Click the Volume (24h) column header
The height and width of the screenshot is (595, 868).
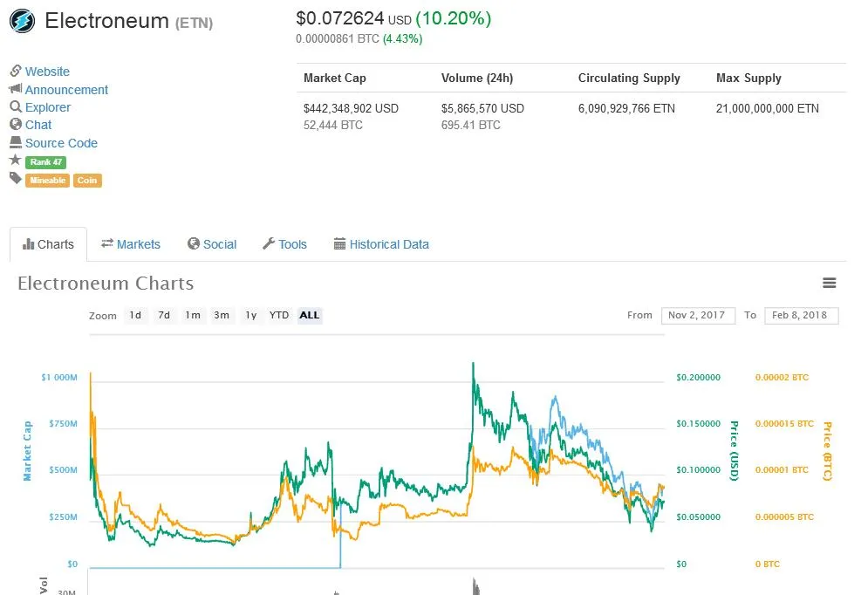click(x=477, y=78)
